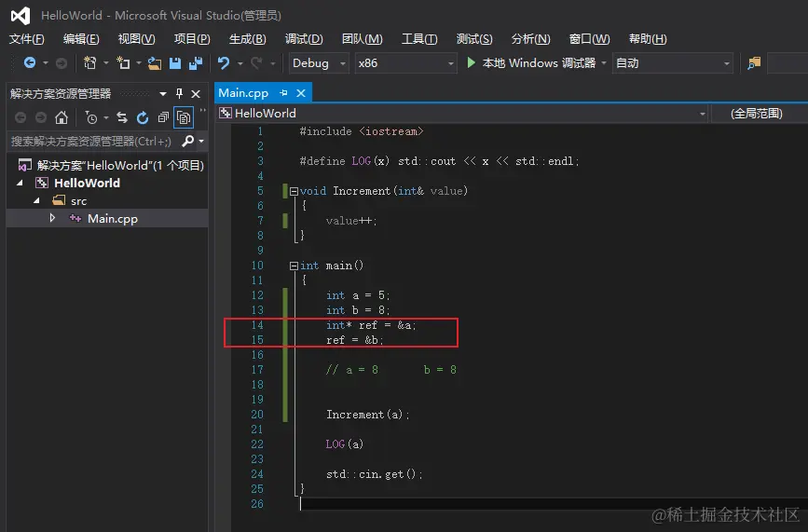Collapse the Increment function code block

294,191
